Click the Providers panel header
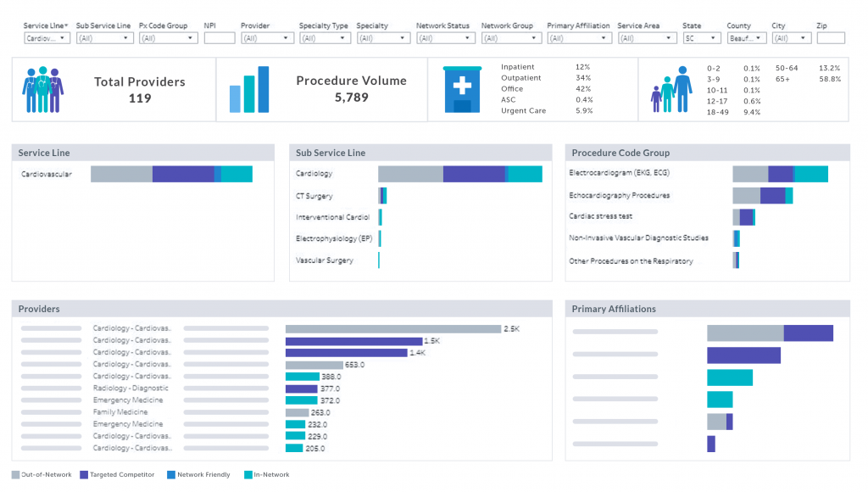 coord(37,309)
